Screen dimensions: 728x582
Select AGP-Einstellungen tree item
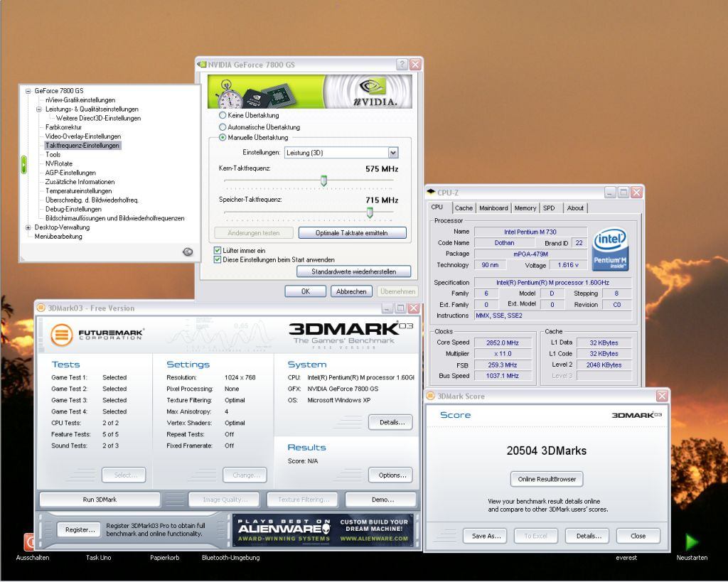pyautogui.click(x=70, y=173)
